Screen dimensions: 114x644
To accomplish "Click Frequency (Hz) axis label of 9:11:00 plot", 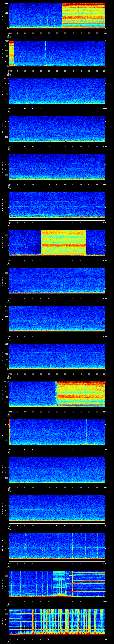I will click(3, 129).
